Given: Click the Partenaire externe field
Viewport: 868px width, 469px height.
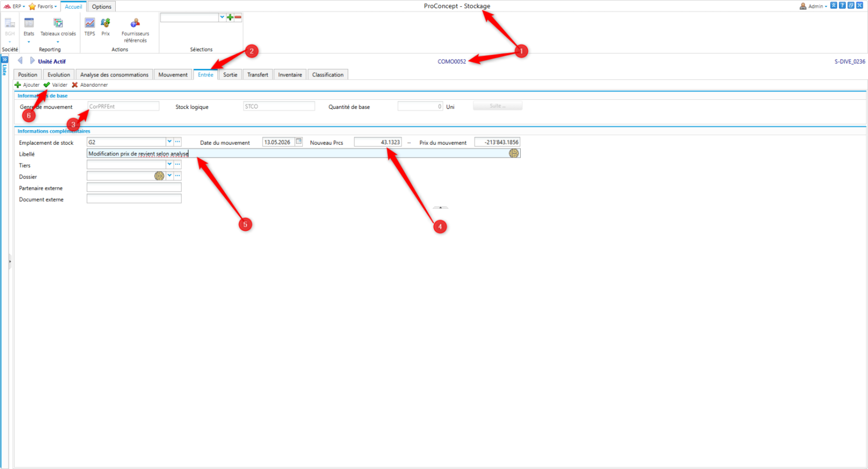Looking at the screenshot, I should tap(134, 187).
